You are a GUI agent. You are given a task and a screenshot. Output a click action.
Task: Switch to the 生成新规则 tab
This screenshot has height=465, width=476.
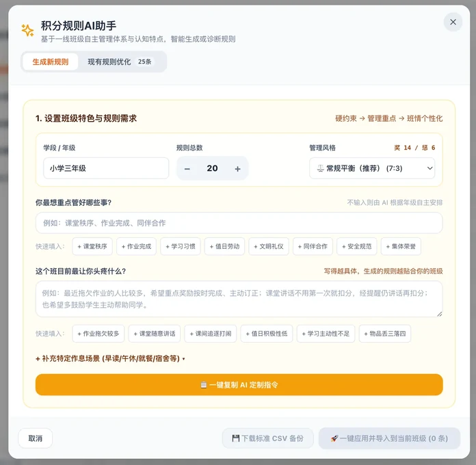[51, 62]
